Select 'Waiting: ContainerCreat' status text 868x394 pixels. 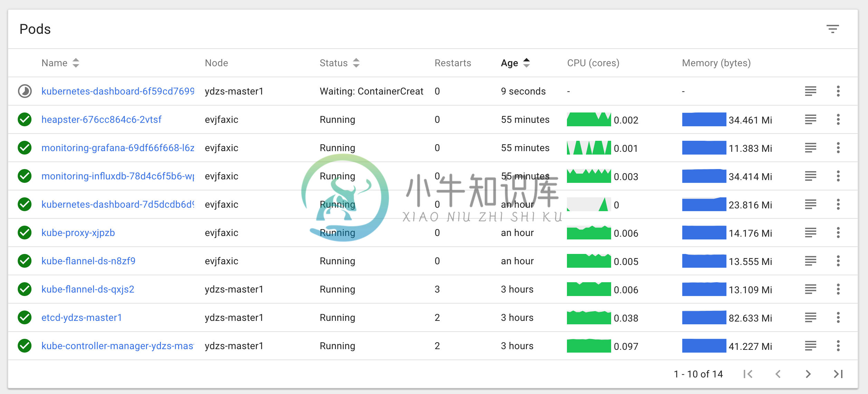click(372, 91)
